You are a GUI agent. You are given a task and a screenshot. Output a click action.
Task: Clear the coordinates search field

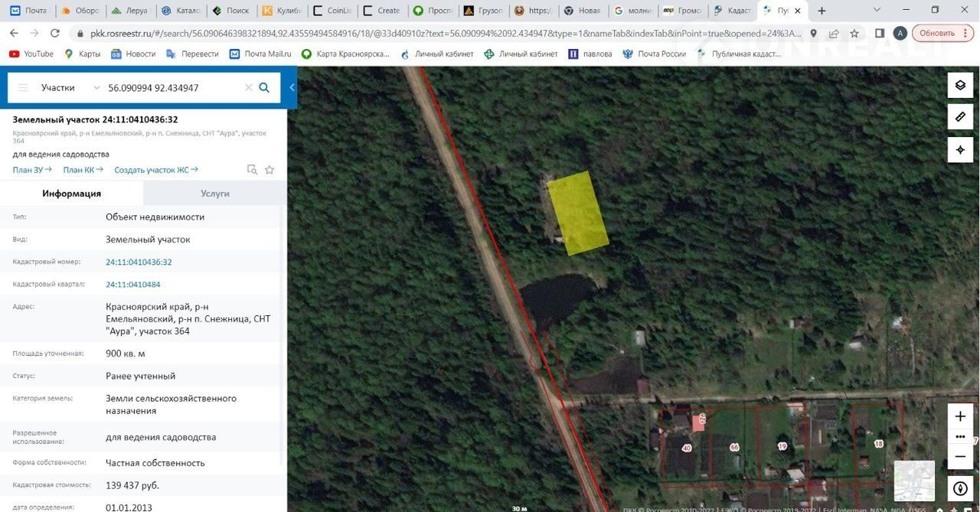248,88
